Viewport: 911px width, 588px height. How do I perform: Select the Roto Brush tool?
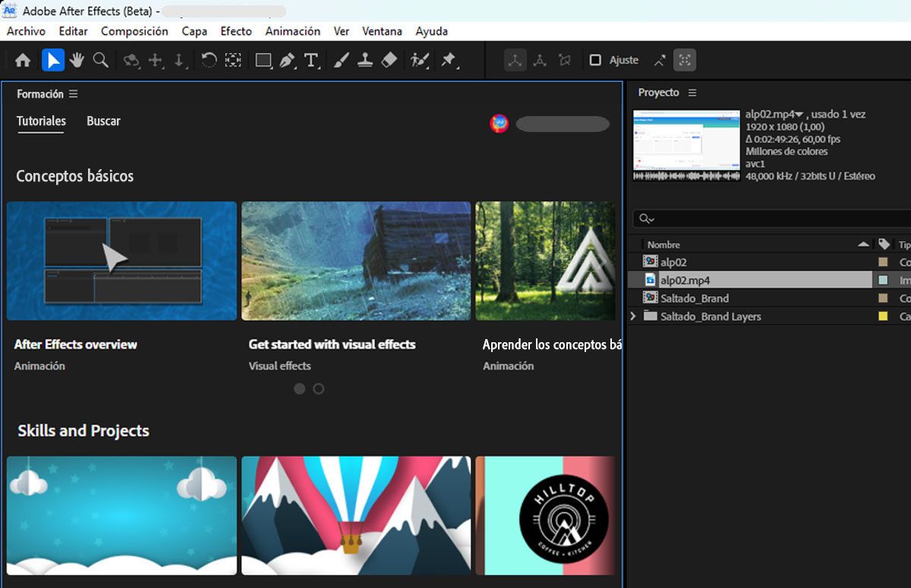pos(419,60)
